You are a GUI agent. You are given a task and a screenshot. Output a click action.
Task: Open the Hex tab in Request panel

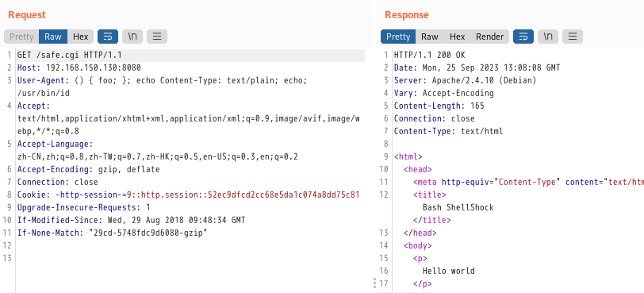(x=81, y=37)
